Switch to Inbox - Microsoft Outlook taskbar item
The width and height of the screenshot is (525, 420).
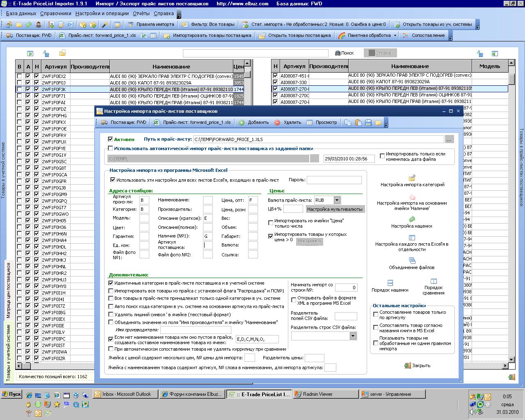pyautogui.click(x=125, y=394)
